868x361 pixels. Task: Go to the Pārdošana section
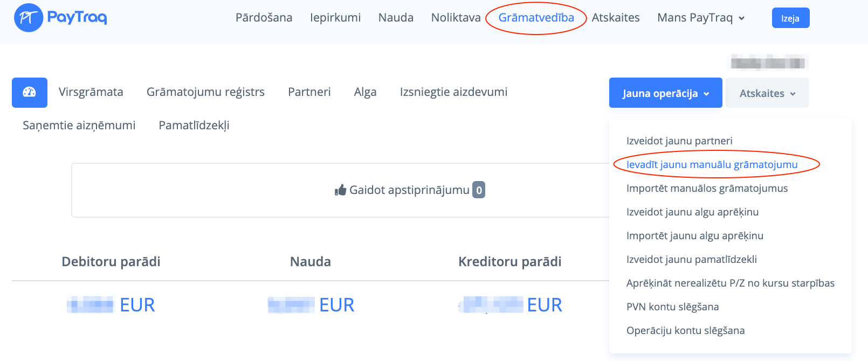tap(264, 18)
